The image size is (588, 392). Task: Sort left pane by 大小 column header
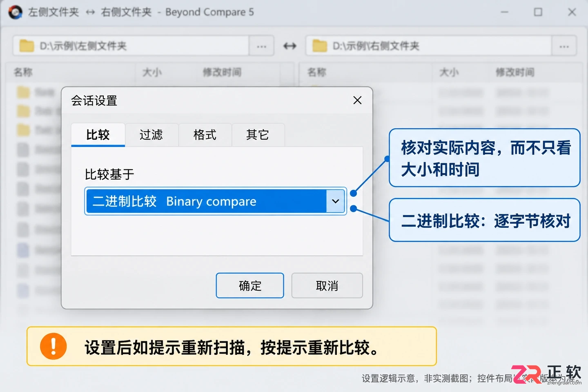coord(152,72)
